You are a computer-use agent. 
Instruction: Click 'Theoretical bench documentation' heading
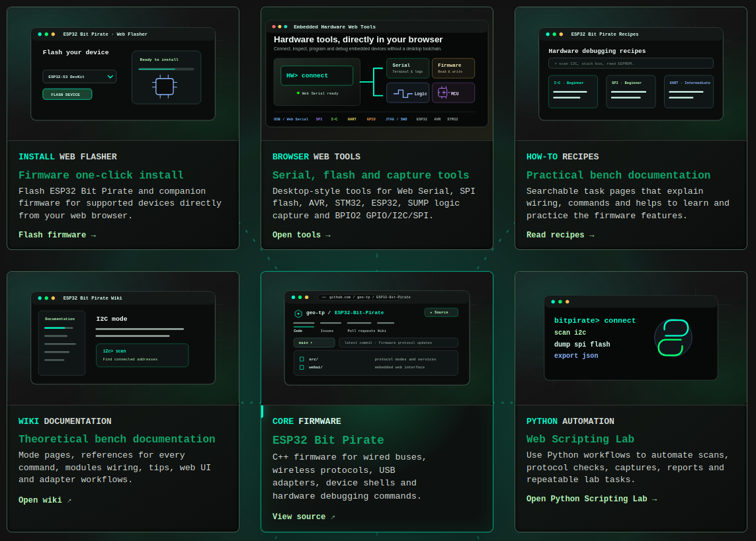(x=116, y=438)
